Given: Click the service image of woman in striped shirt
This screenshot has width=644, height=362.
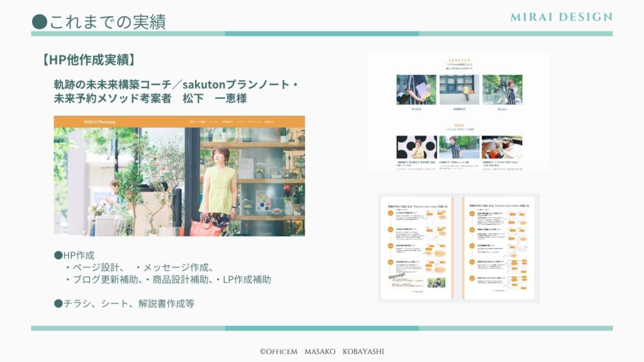Looking at the screenshot, I should pyautogui.click(x=502, y=90).
